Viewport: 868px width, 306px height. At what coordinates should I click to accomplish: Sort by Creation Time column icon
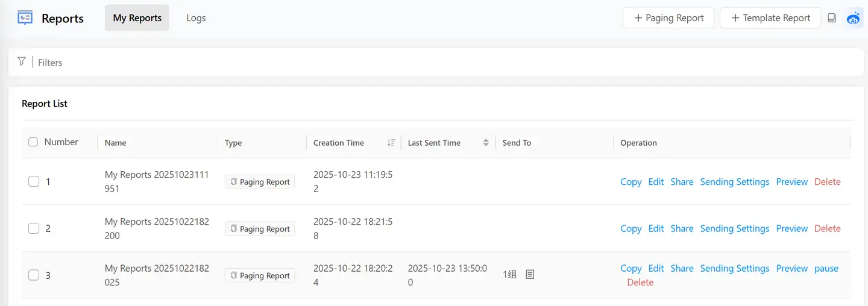tap(391, 143)
